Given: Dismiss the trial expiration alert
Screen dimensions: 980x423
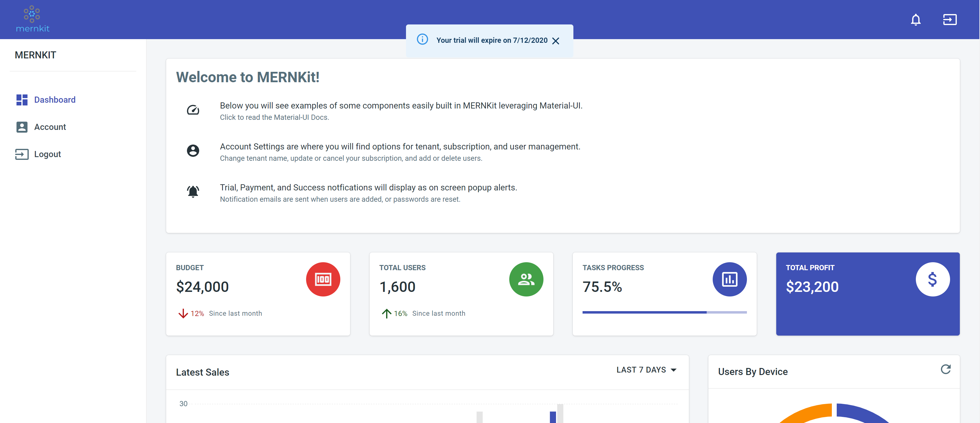Looking at the screenshot, I should tap(555, 41).
